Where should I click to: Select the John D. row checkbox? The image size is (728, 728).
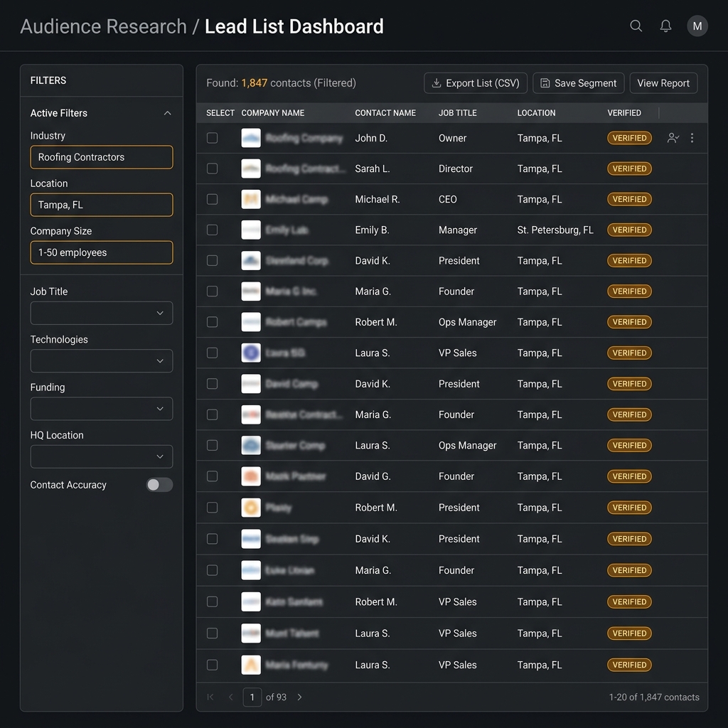tap(212, 138)
